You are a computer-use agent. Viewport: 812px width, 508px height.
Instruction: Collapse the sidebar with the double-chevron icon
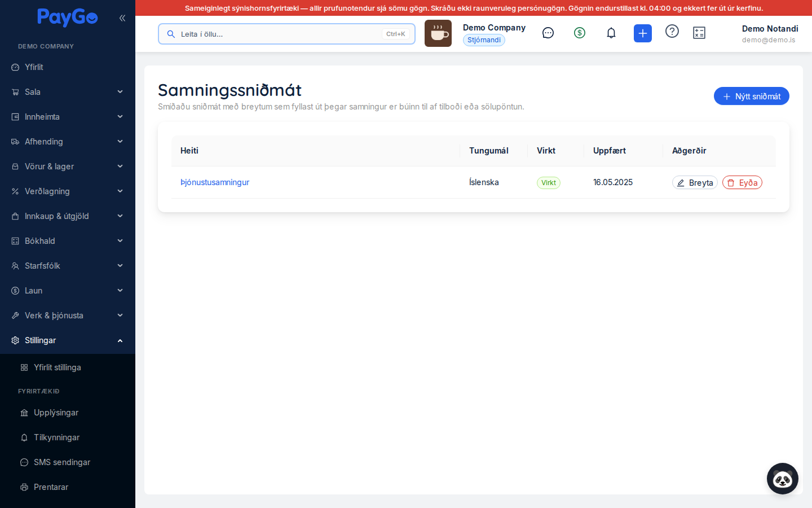(122, 18)
